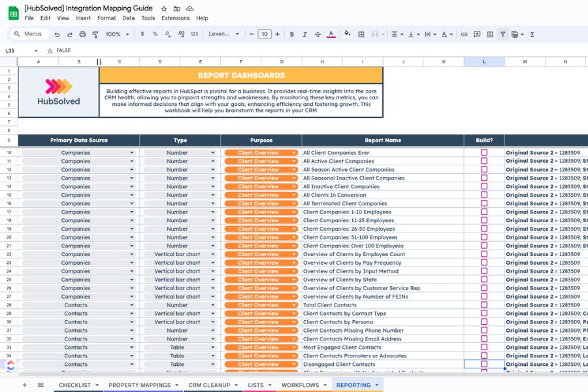The width and height of the screenshot is (588, 392).
Task: Check Build box for Client Contacts by Persona
Action: [x=484, y=322]
